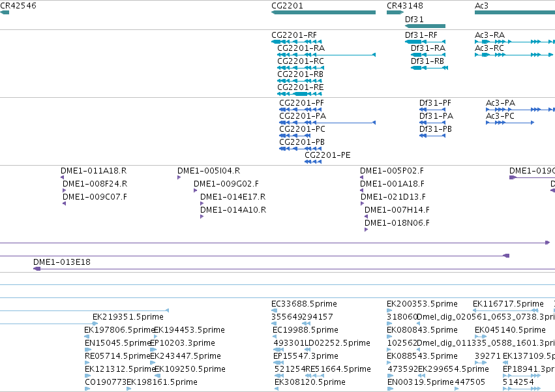
Task: Click EST EK243447.5prime
Action: pyautogui.click(x=153, y=363)
